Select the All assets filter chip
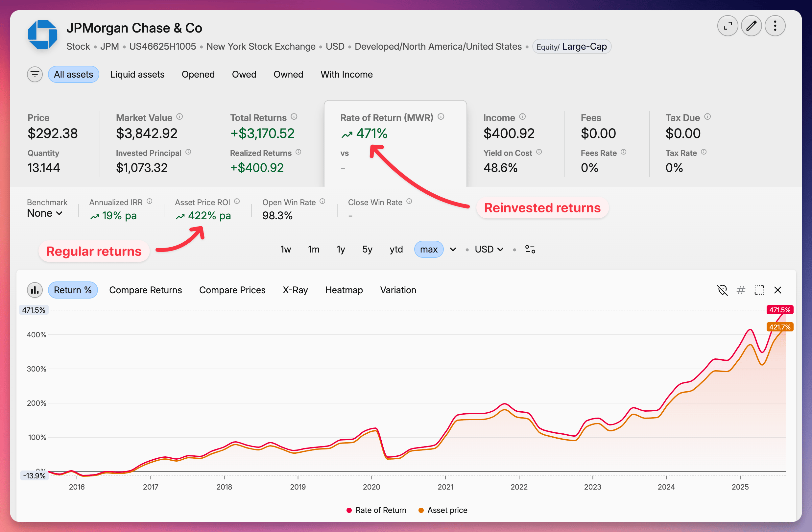The width and height of the screenshot is (812, 532). coord(73,74)
